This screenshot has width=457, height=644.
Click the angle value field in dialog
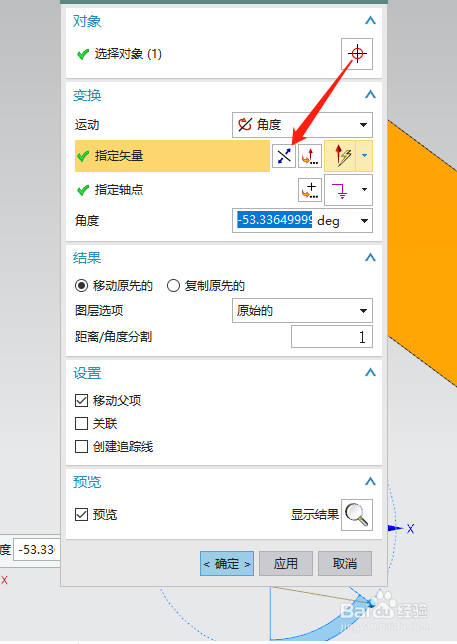point(274,220)
